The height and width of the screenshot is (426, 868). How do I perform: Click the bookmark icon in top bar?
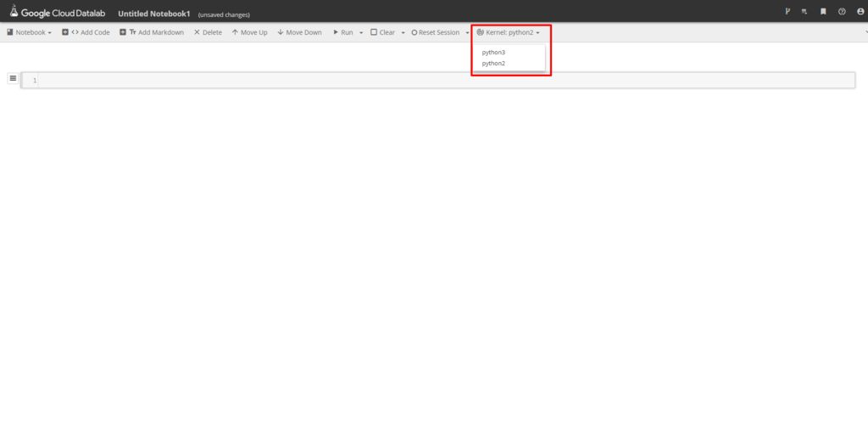coord(823,11)
